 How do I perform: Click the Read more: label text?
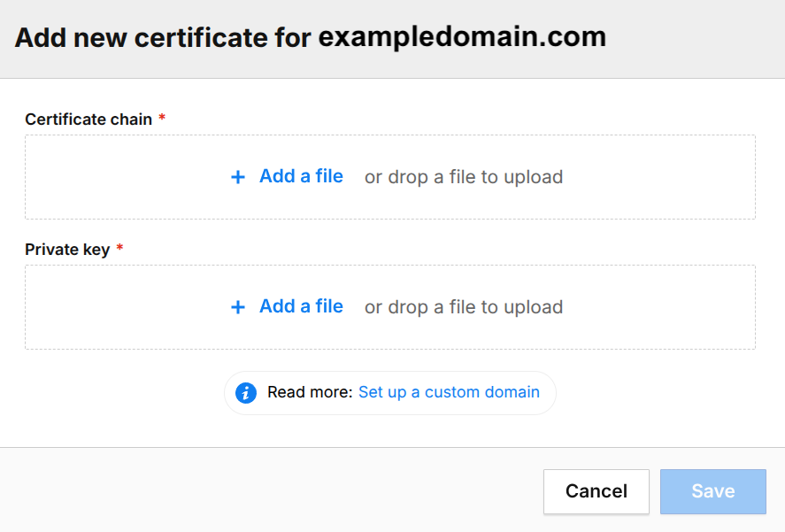click(x=310, y=392)
